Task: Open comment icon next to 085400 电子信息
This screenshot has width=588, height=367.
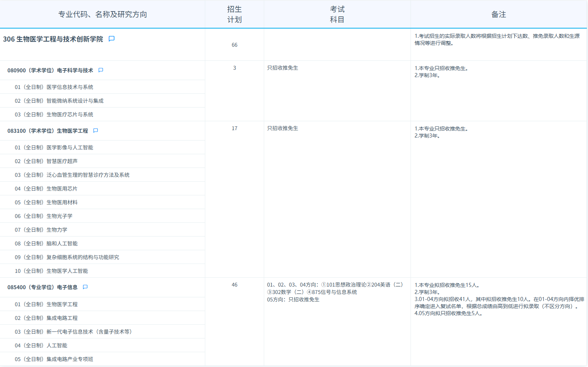Action: [85, 287]
